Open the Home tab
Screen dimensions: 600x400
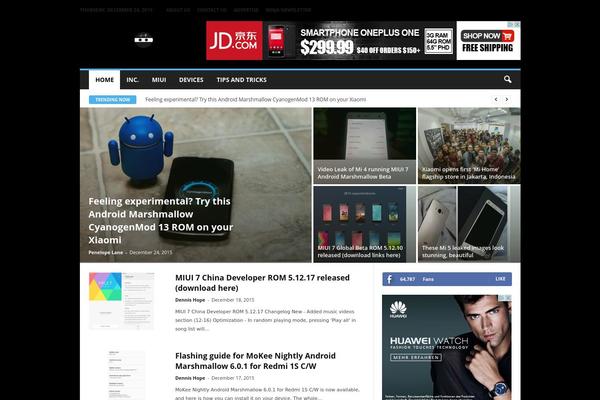pyautogui.click(x=104, y=80)
